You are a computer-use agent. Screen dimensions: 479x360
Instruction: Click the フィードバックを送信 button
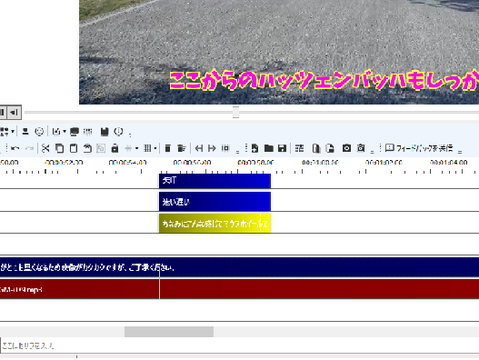point(419,148)
